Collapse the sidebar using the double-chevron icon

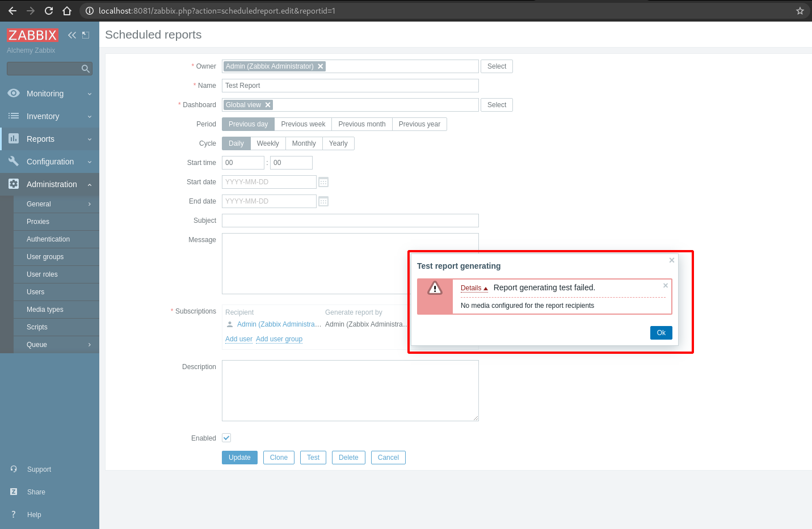click(71, 35)
